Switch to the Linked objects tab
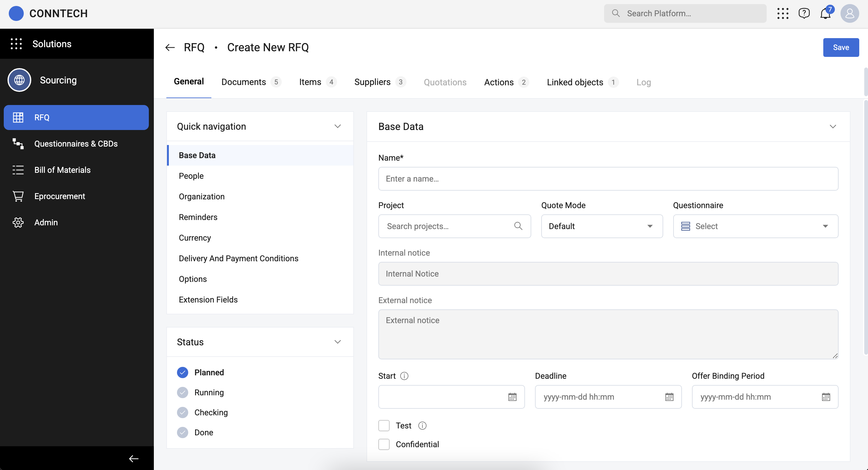The height and width of the screenshot is (470, 868). pos(583,82)
